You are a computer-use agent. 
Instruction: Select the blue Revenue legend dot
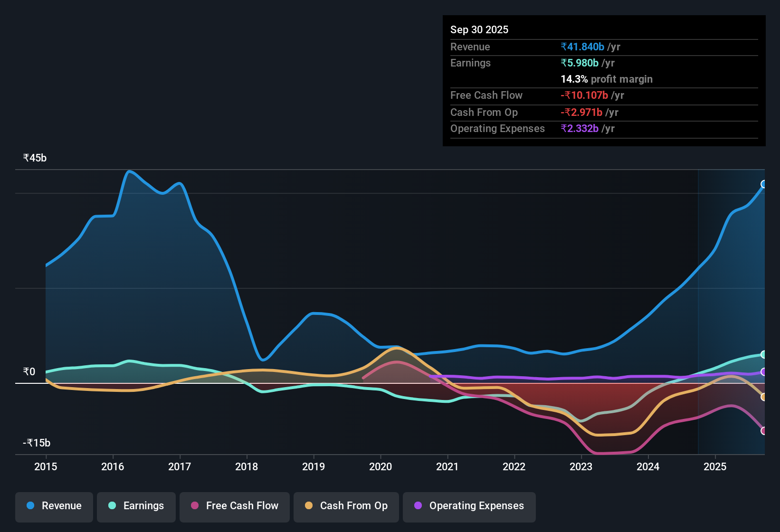pos(30,506)
